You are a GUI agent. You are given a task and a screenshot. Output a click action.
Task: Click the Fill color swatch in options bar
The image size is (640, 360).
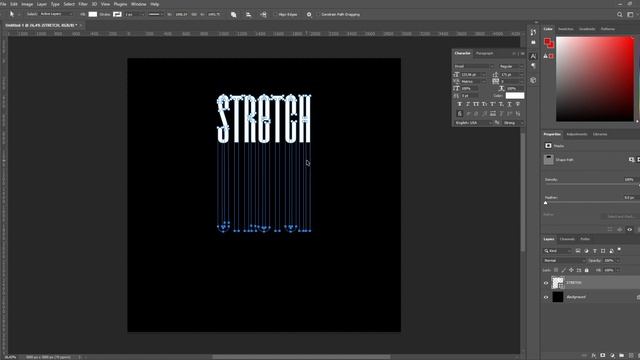93,14
